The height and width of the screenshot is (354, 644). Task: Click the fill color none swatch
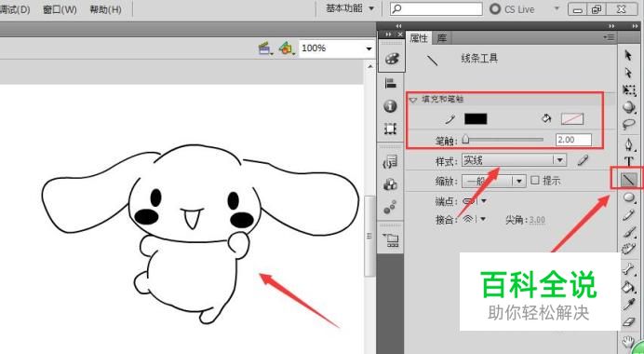572,119
